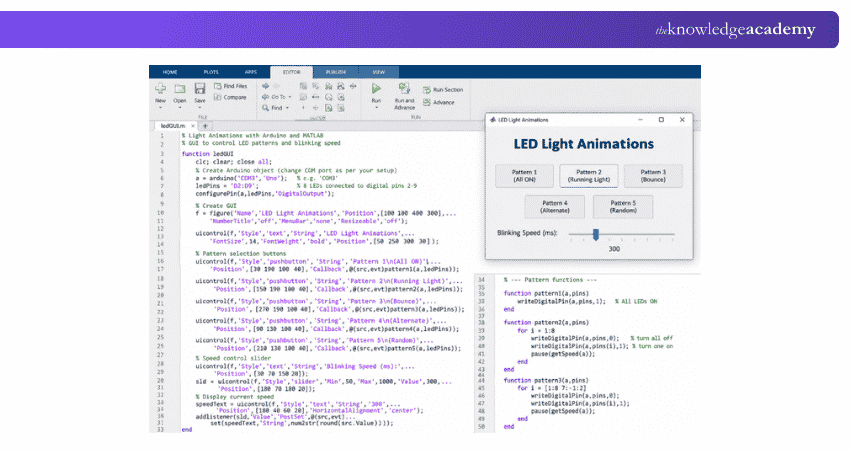Viewport: 850px width, 450px height.
Task: Switch to the HOME ribbon tab
Action: (x=170, y=72)
